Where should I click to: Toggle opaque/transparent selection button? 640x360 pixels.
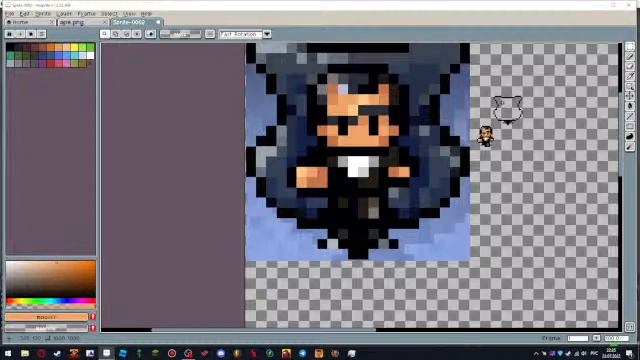click(151, 34)
